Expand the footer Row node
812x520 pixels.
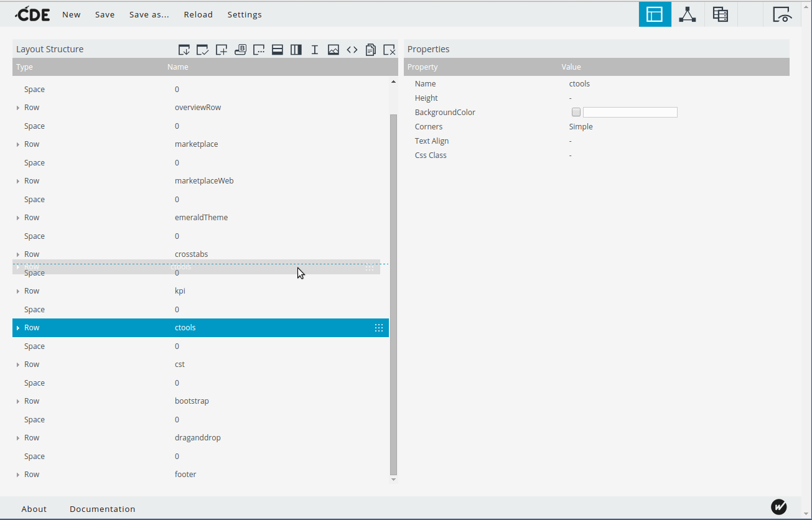tap(18, 474)
